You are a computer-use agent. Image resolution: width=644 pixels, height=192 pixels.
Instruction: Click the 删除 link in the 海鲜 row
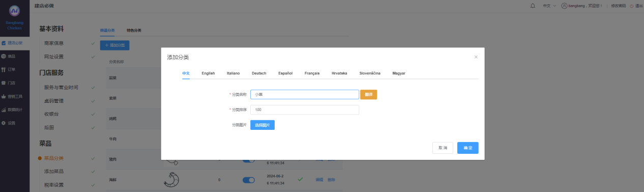click(x=331, y=180)
